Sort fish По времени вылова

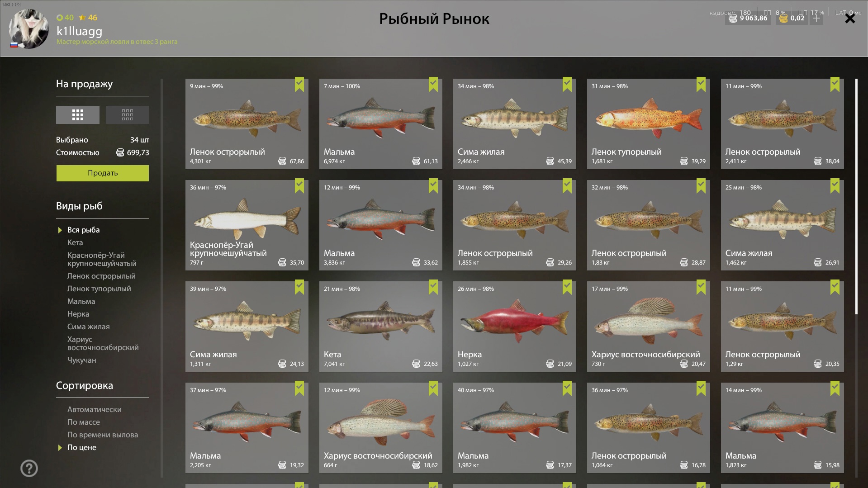tap(103, 435)
